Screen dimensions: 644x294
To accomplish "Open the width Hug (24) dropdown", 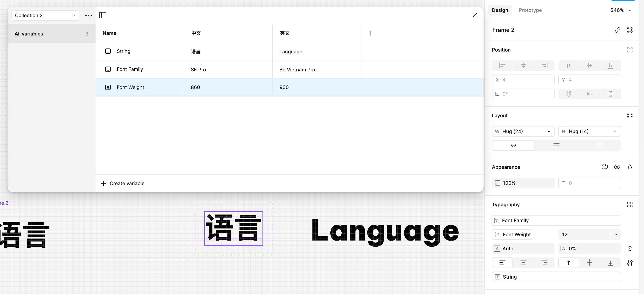I will coord(523,131).
